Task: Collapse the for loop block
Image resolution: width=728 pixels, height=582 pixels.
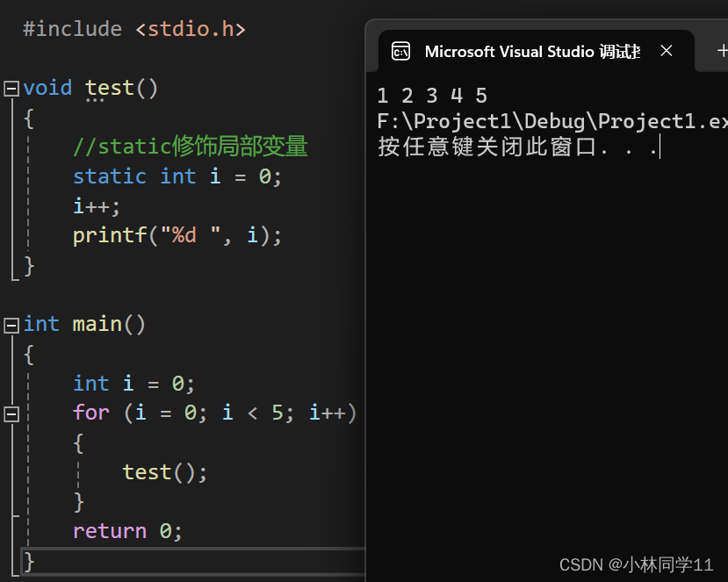Action: point(11,414)
